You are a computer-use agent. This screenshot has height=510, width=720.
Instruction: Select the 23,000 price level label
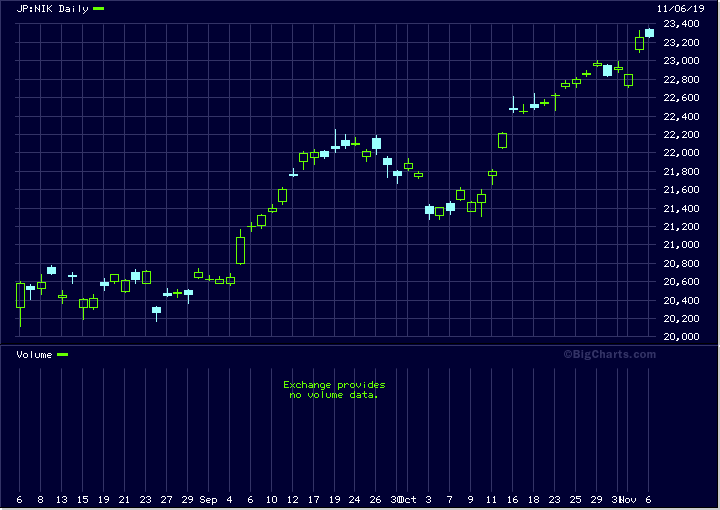[681, 61]
